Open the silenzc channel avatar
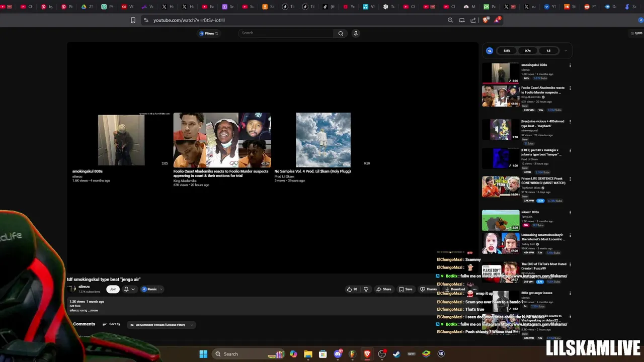Screen dimensions: 644x362 [x=72, y=289]
